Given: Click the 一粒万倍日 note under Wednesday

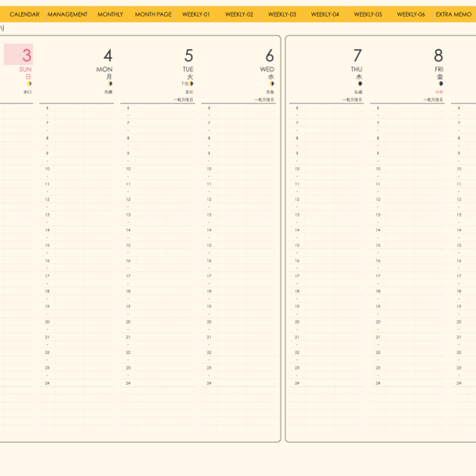Looking at the screenshot, I should pyautogui.click(x=264, y=99).
